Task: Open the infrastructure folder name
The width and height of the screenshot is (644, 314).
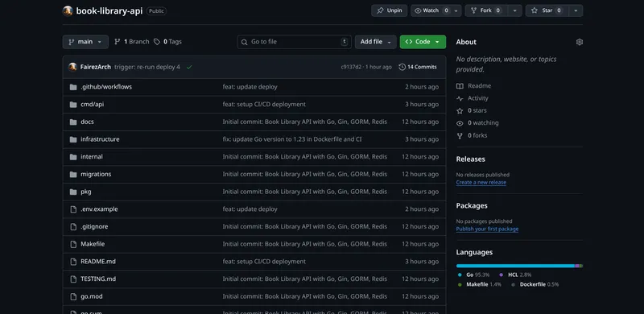Action: pyautogui.click(x=100, y=139)
